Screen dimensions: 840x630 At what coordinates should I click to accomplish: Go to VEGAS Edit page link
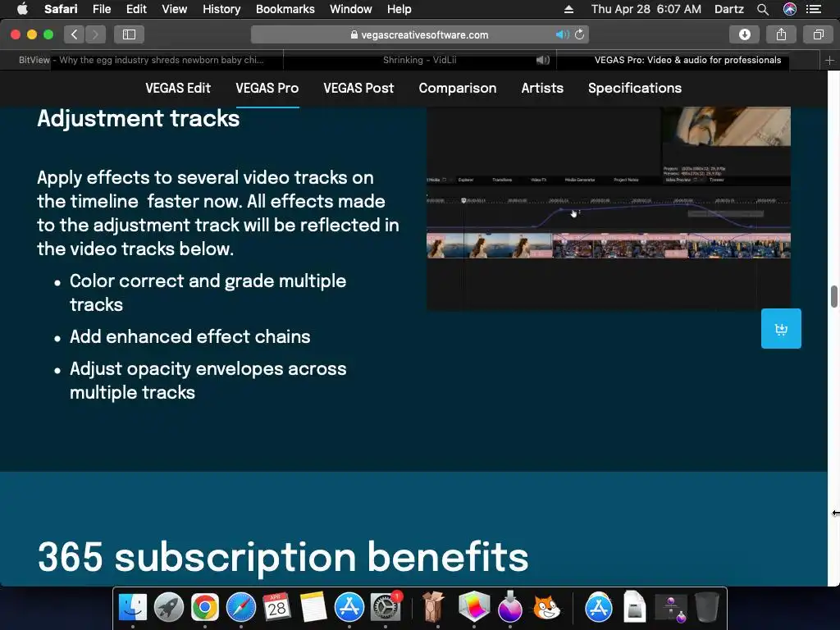[x=178, y=88]
